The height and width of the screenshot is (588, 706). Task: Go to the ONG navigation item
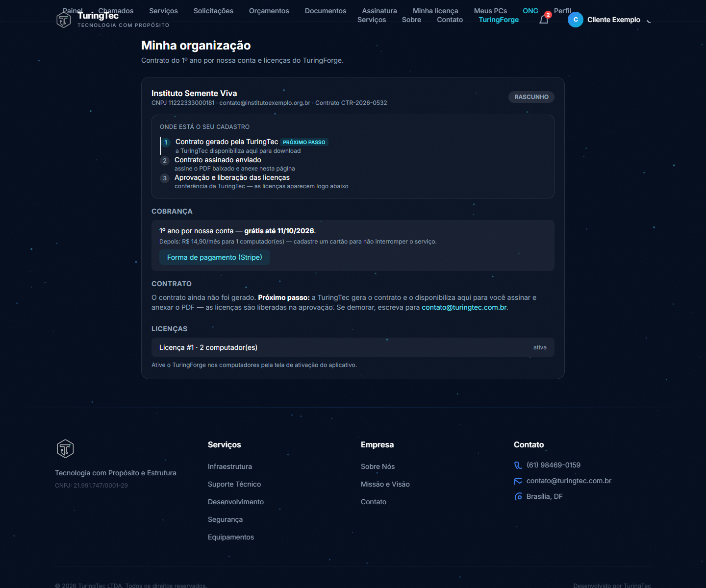(530, 11)
